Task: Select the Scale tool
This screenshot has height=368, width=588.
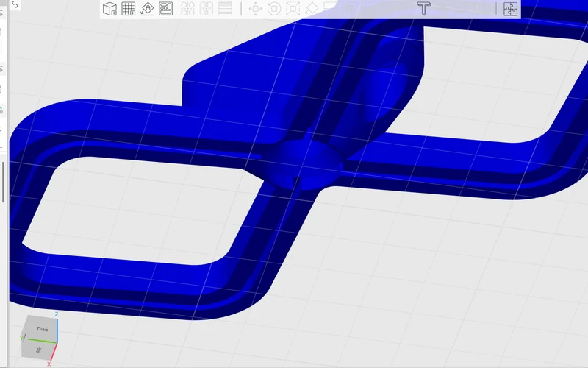Action: [293, 9]
